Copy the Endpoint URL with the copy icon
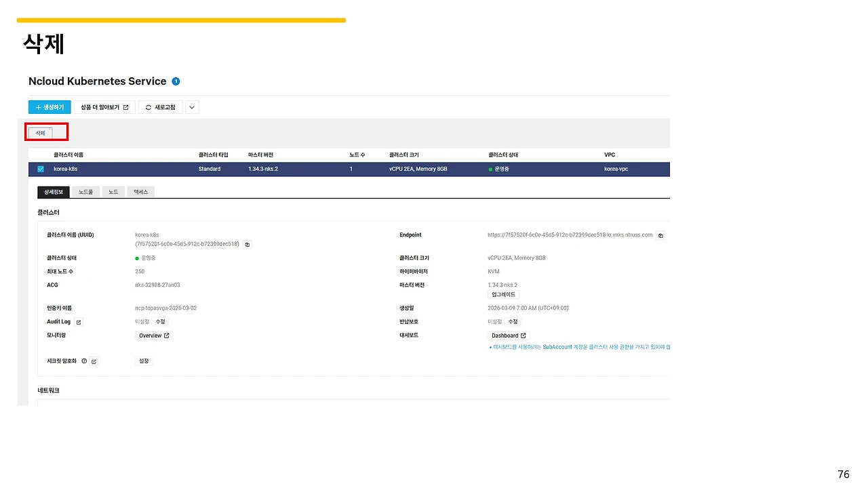This screenshot has height=488, width=868. (661, 236)
